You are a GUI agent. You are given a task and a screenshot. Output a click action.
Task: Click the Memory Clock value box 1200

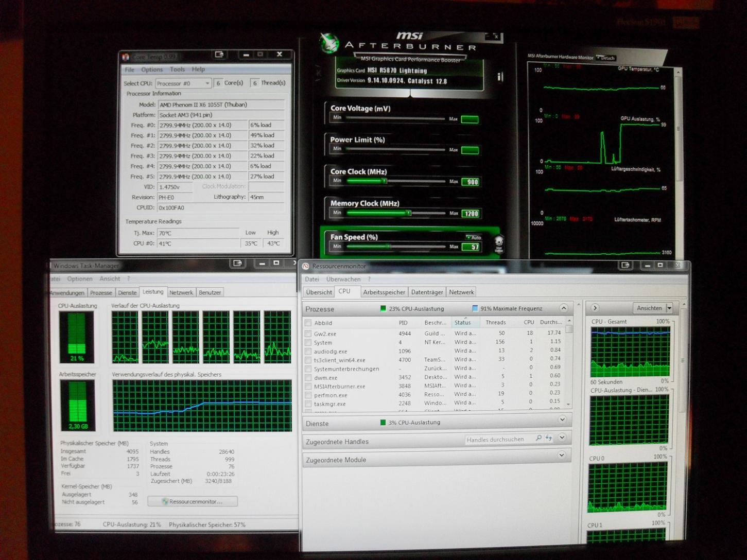(x=471, y=214)
